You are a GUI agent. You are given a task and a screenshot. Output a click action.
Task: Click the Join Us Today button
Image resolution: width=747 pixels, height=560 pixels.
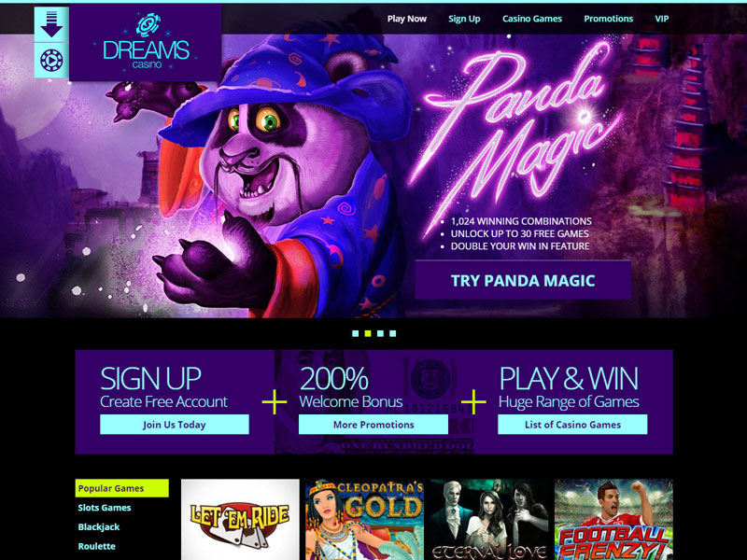click(175, 425)
